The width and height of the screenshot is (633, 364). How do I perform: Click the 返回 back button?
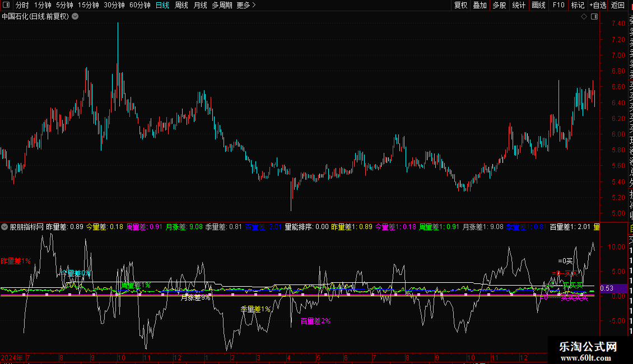pyautogui.click(x=618, y=5)
